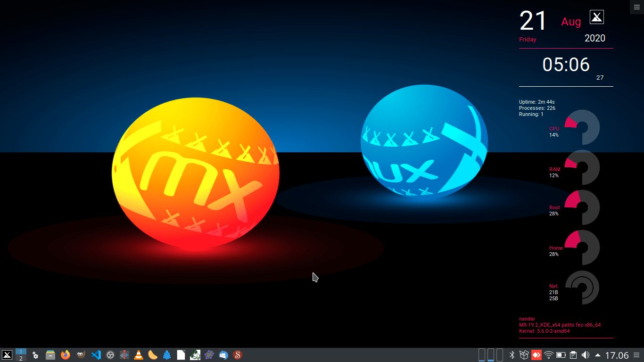
Task: Open system settings gear icon in taskbar
Action: pos(35,355)
